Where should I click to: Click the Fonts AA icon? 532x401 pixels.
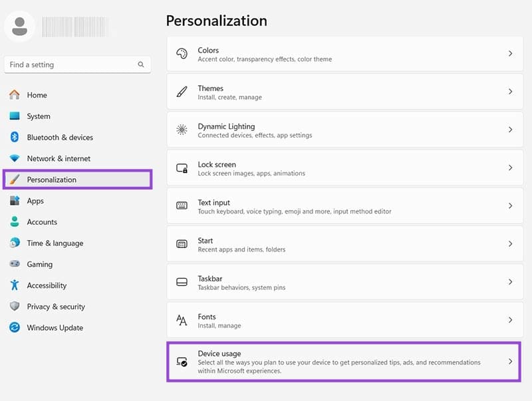click(x=182, y=320)
